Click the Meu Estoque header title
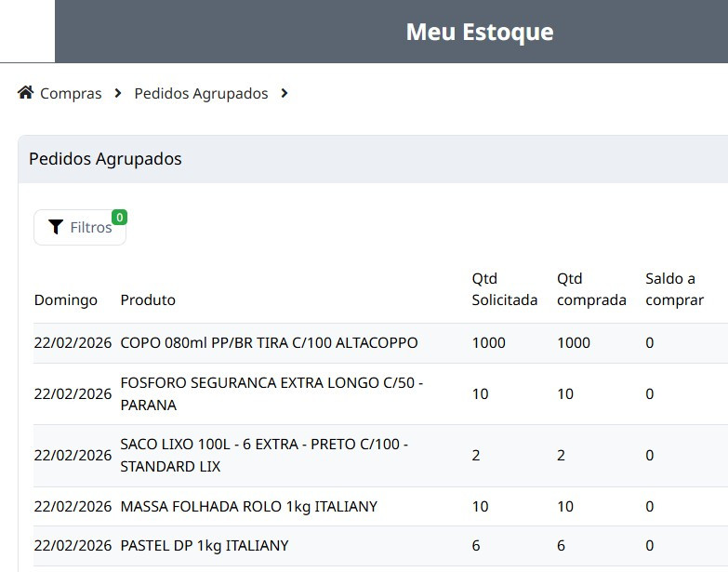Image resolution: width=728 pixels, height=572 pixels. (x=480, y=32)
